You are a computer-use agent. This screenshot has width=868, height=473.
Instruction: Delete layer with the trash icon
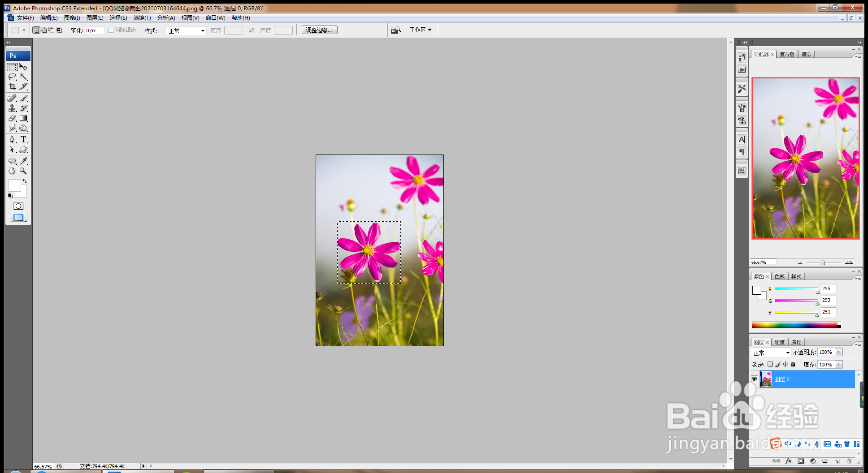point(849,461)
